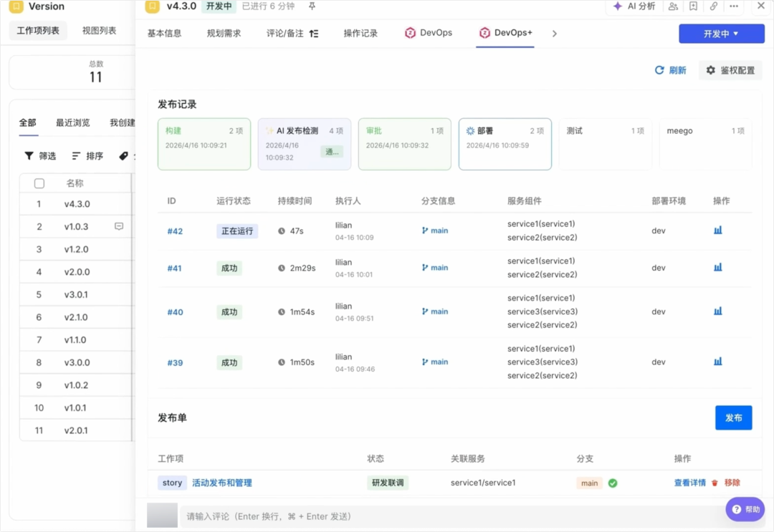The image size is (774, 532).
Task: Click the bookmark icon in header
Action: coord(693,6)
